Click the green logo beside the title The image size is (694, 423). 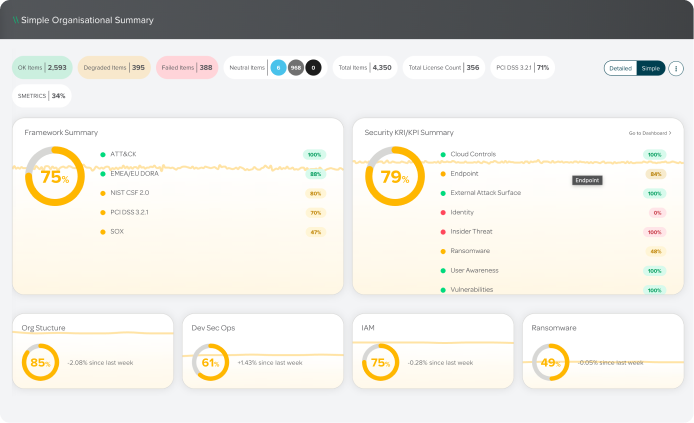tap(15, 20)
